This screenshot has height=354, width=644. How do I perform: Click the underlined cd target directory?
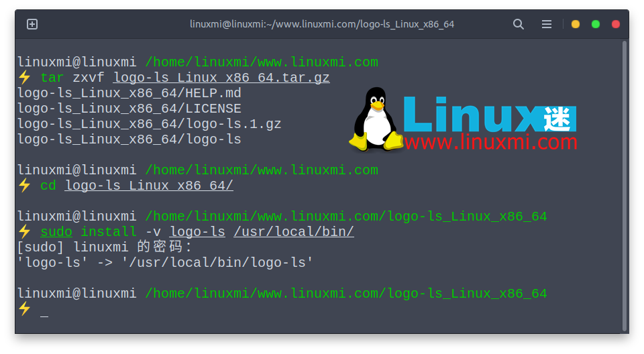click(148, 186)
